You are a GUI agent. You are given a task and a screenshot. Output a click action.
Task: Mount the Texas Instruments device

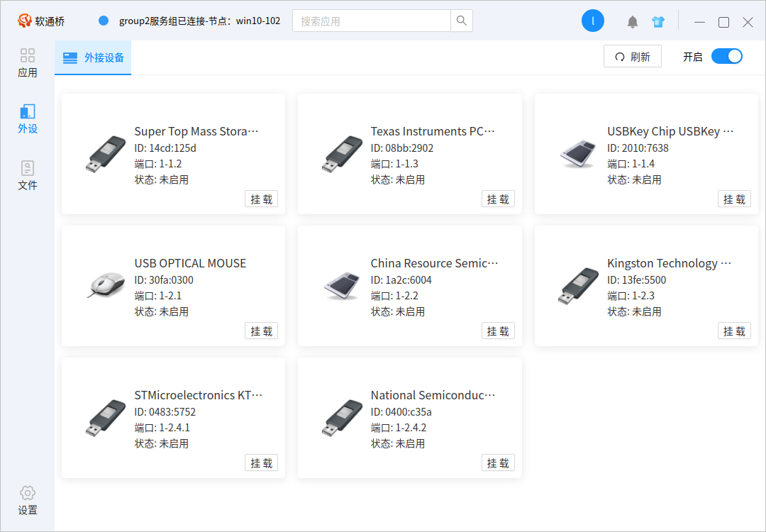coord(498,199)
